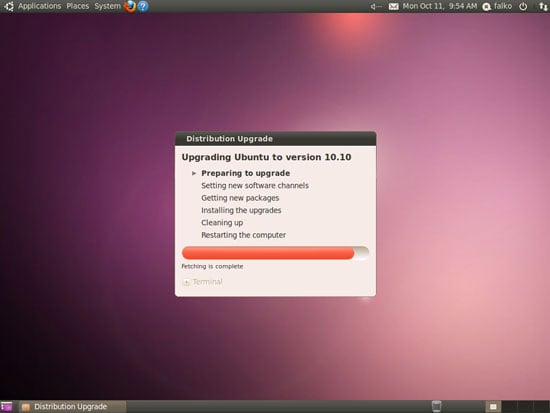The width and height of the screenshot is (550, 413).
Task: Open the date and time calendar
Action: 440,6
